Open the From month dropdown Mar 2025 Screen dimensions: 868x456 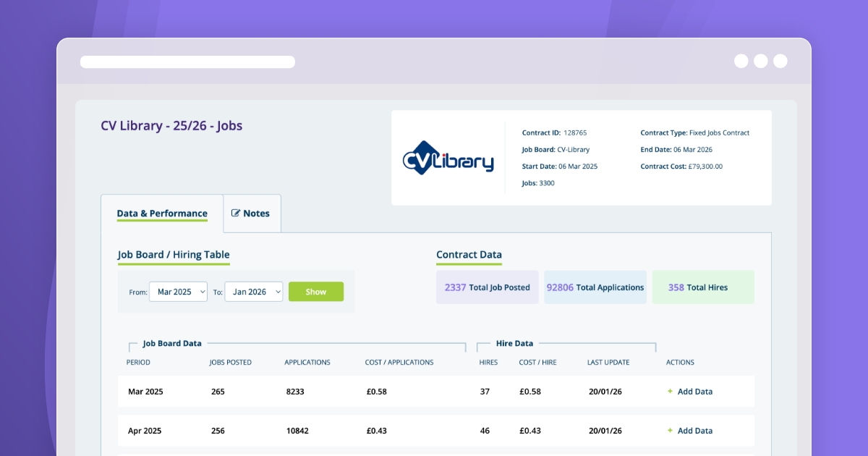pyautogui.click(x=178, y=292)
